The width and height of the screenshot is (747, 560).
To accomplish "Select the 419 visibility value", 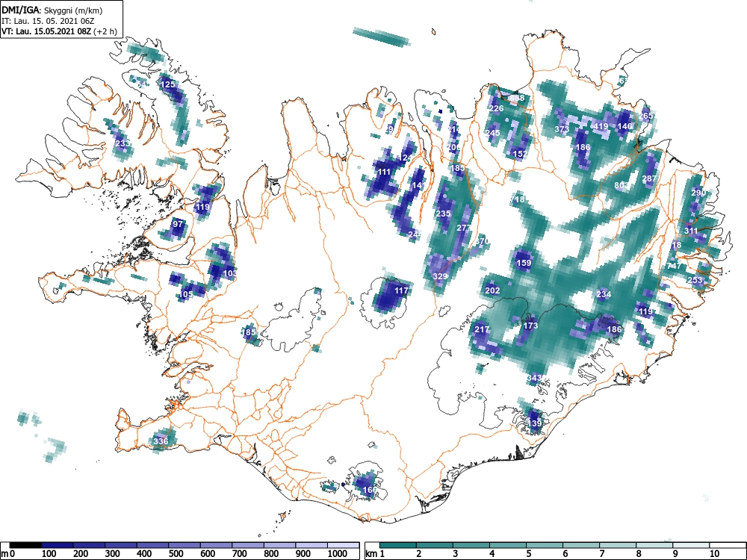I will [601, 126].
